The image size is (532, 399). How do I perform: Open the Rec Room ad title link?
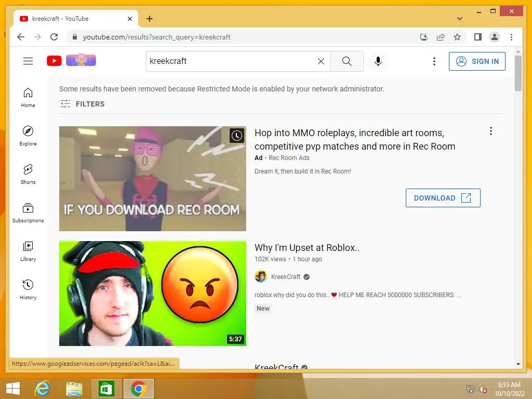click(355, 139)
